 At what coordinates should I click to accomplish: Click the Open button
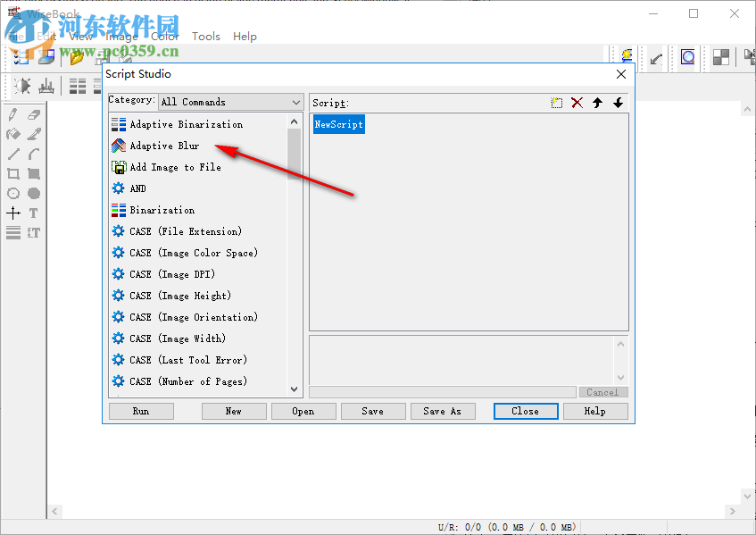click(303, 411)
